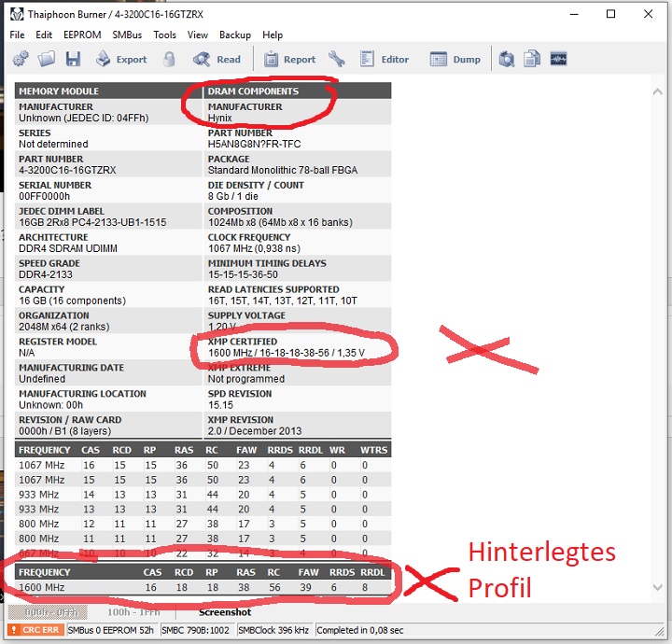672x644 pixels.
Task: Click the Export toolbar button
Action: (120, 59)
